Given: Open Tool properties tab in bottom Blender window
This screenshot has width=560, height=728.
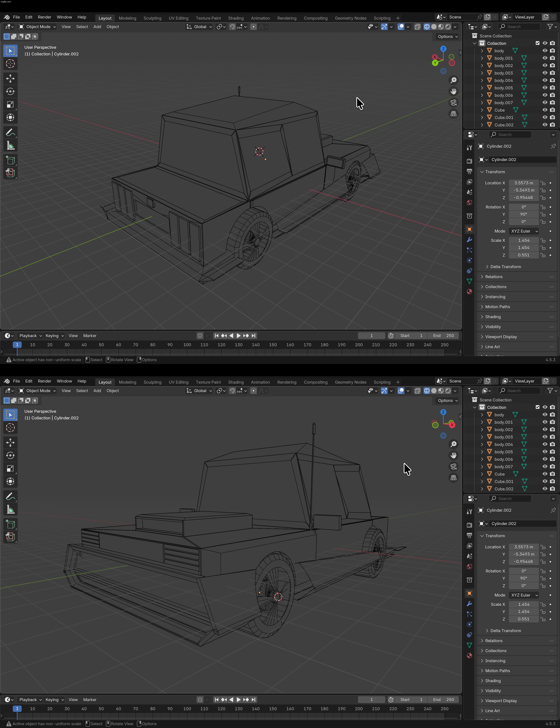Looking at the screenshot, I should [469, 512].
